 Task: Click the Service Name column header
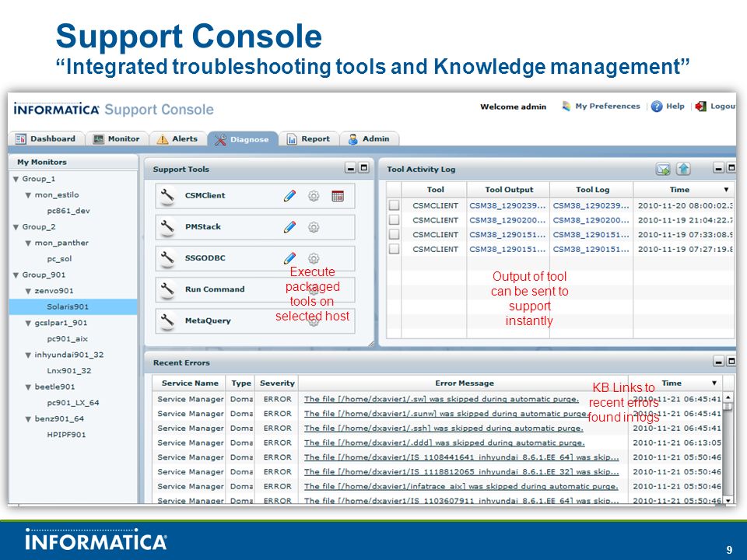190,383
